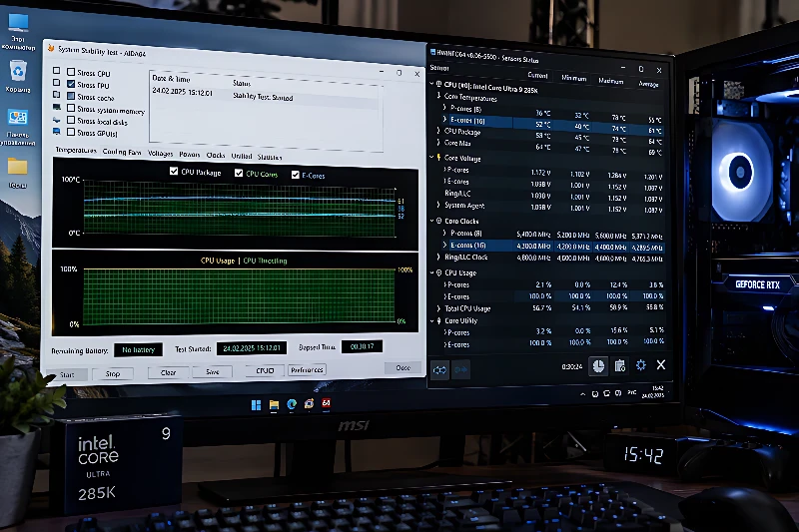Click the AIDA64 flame title bar icon

coord(51,48)
